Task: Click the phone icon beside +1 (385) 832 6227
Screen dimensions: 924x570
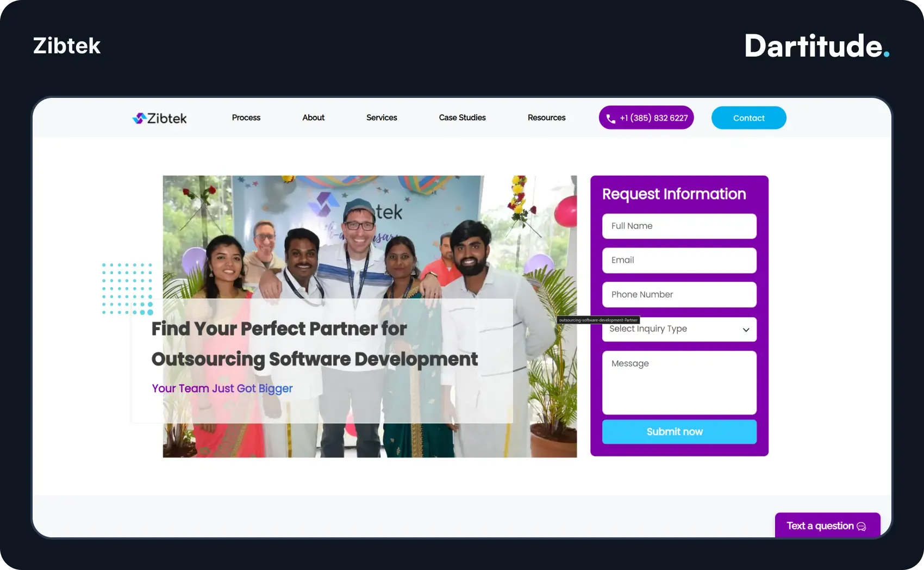Action: click(x=611, y=119)
